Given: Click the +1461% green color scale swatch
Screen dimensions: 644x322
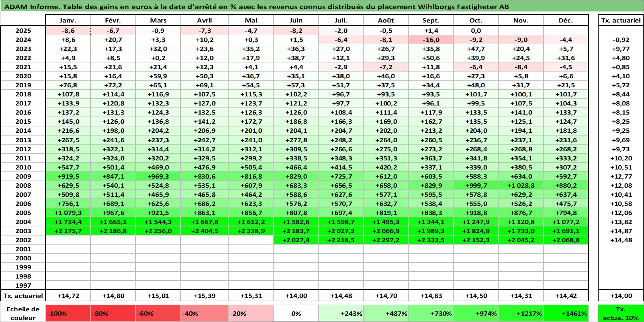Looking at the screenshot, I should (x=566, y=313).
